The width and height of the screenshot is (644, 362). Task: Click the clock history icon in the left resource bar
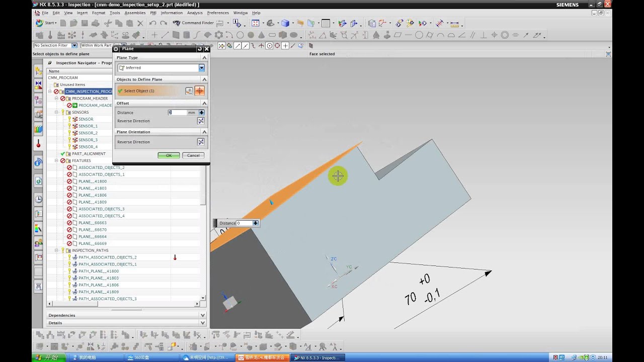(x=38, y=200)
